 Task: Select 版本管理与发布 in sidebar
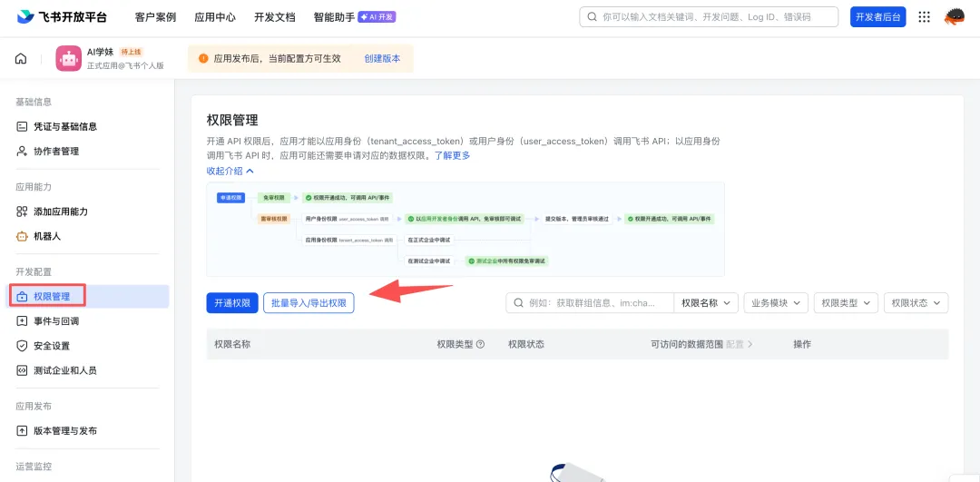click(89, 431)
